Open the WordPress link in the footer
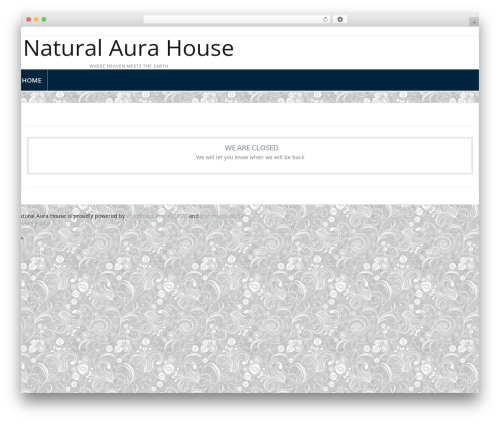The image size is (500, 423). [140, 216]
